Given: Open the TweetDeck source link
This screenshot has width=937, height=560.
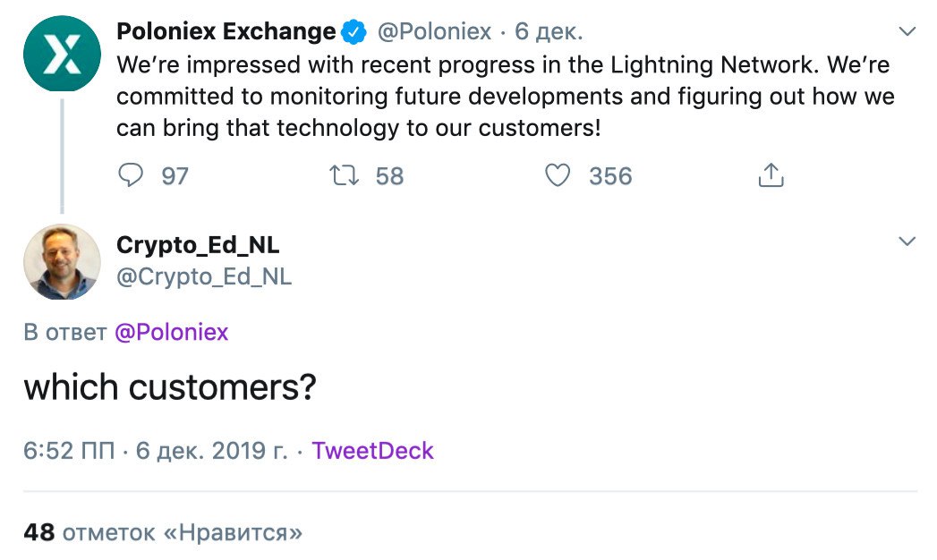Looking at the screenshot, I should tap(372, 451).
